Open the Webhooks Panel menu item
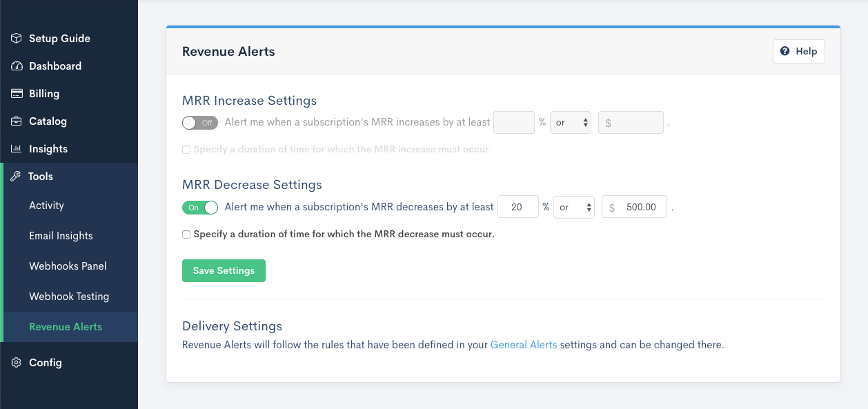 click(68, 266)
